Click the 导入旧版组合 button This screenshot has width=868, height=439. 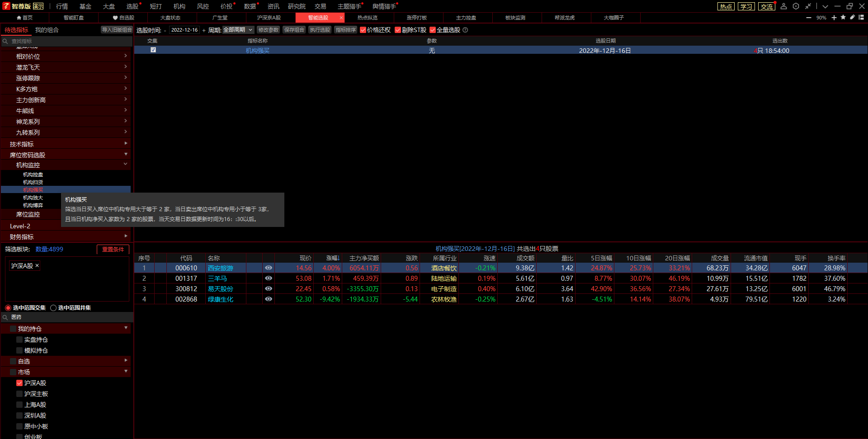point(117,30)
